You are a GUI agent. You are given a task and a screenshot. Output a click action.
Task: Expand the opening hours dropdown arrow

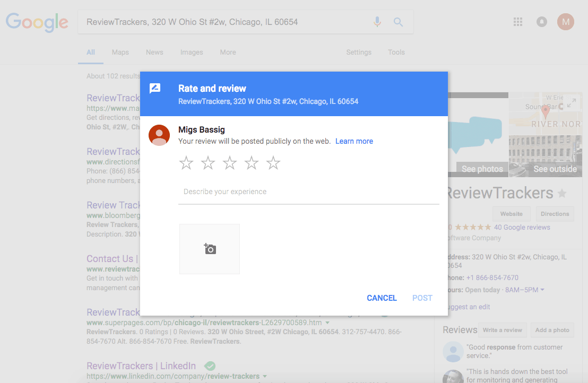542,290
